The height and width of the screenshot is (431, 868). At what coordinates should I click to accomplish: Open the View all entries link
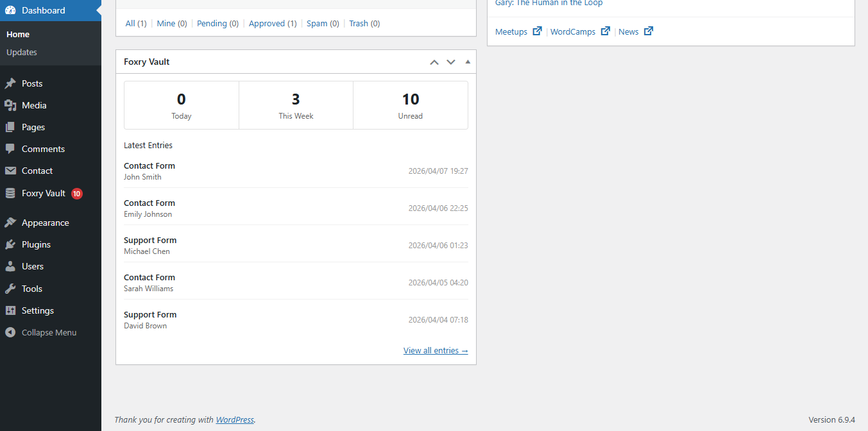pos(436,350)
